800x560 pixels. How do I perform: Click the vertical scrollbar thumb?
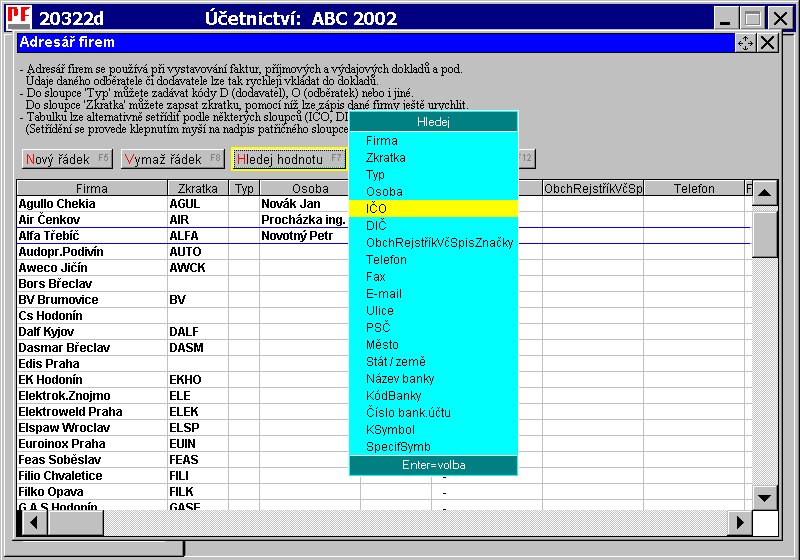click(x=764, y=235)
